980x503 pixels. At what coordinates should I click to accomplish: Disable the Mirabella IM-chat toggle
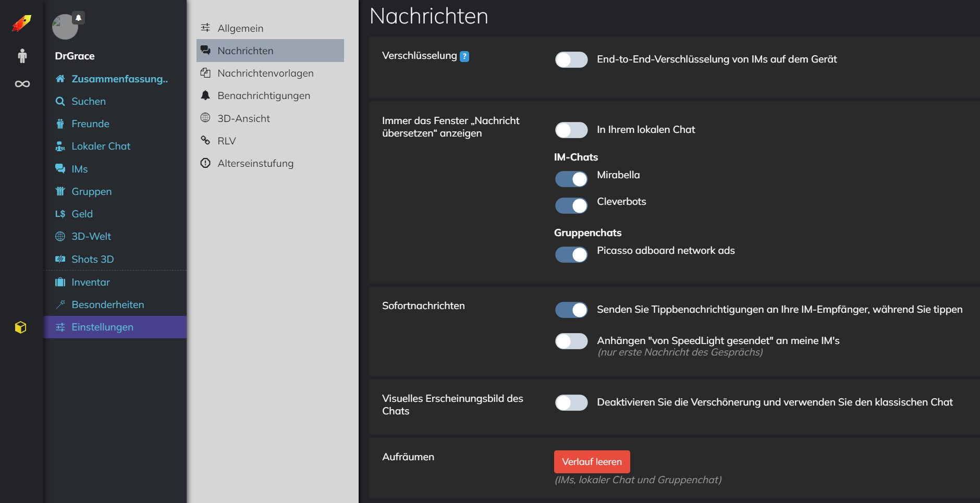pos(571,179)
